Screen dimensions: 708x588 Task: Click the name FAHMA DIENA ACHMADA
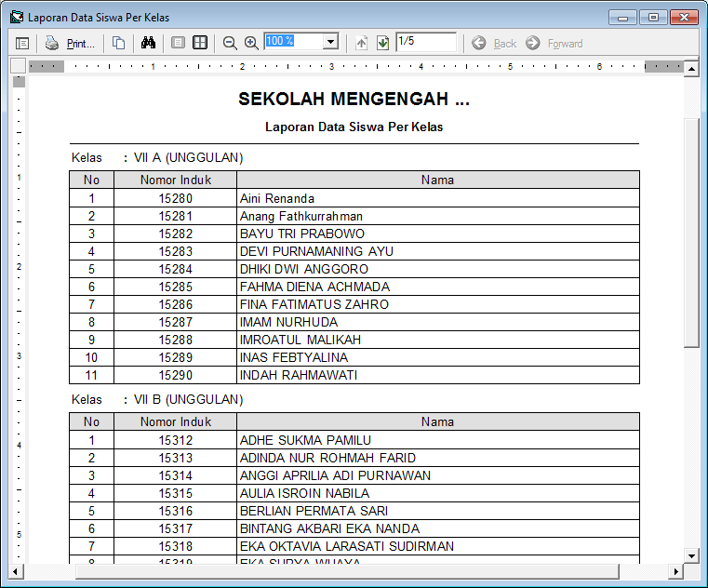(x=314, y=287)
